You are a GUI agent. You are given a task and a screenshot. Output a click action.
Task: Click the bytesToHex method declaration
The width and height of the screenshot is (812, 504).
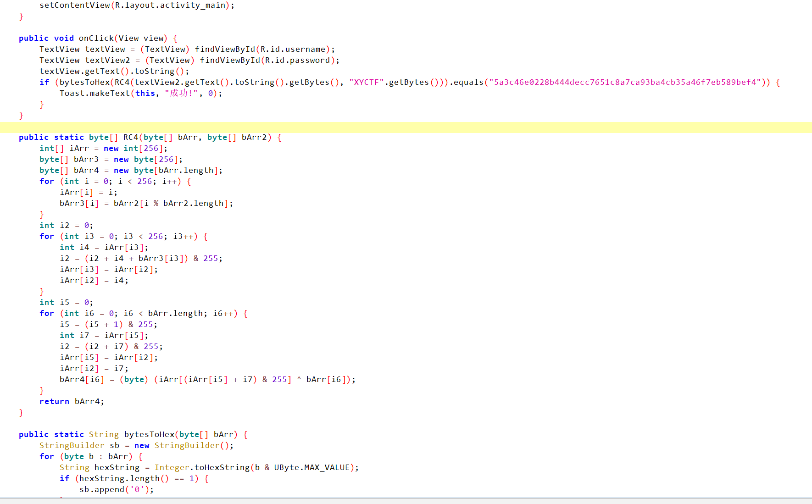[x=133, y=434]
